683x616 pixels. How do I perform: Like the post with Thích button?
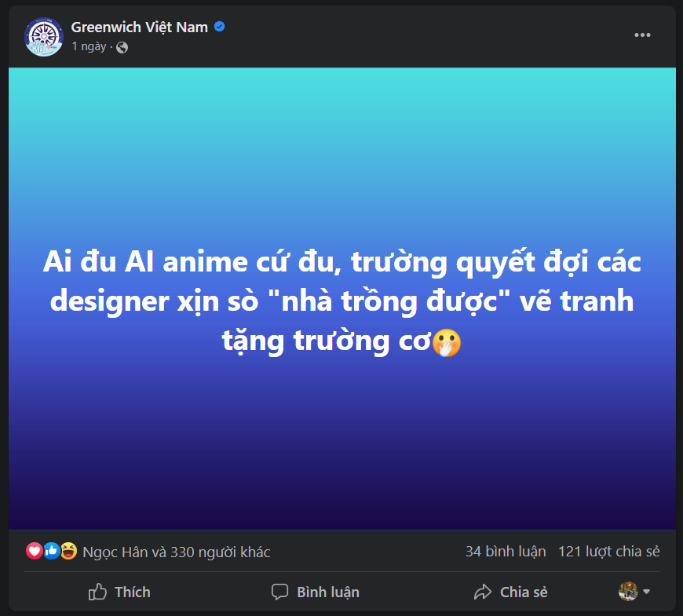[x=119, y=592]
